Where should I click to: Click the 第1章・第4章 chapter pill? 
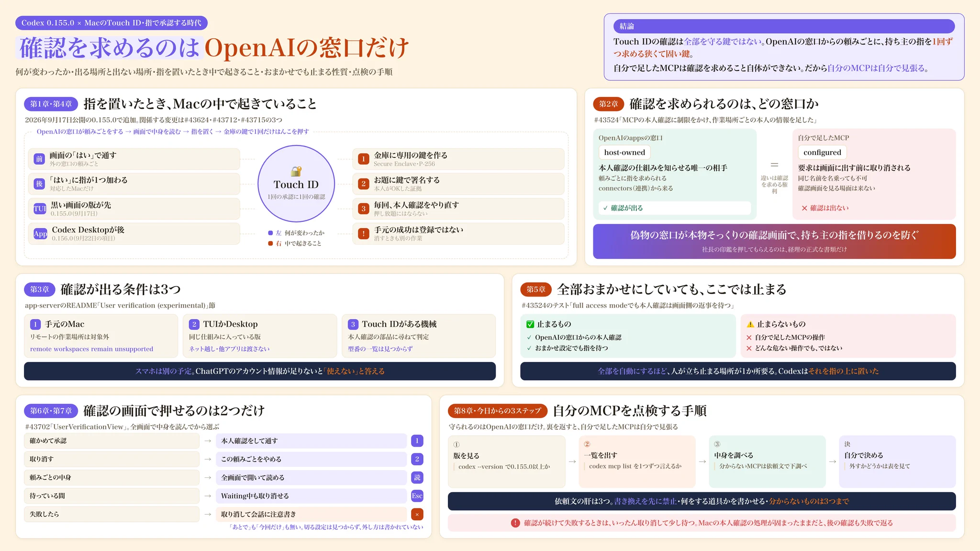(x=51, y=104)
